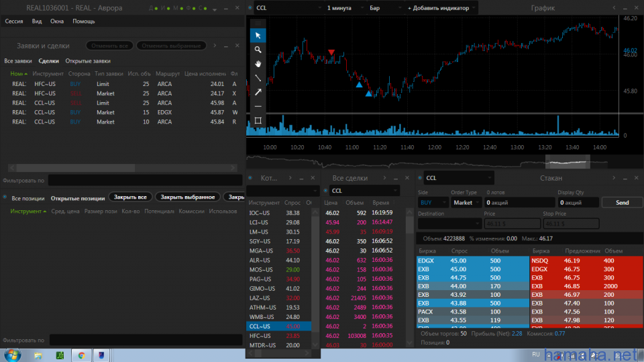Viewport: 644px width, 362px height.
Task: Sort by the Инструмент column in positions
Action: [28, 211]
